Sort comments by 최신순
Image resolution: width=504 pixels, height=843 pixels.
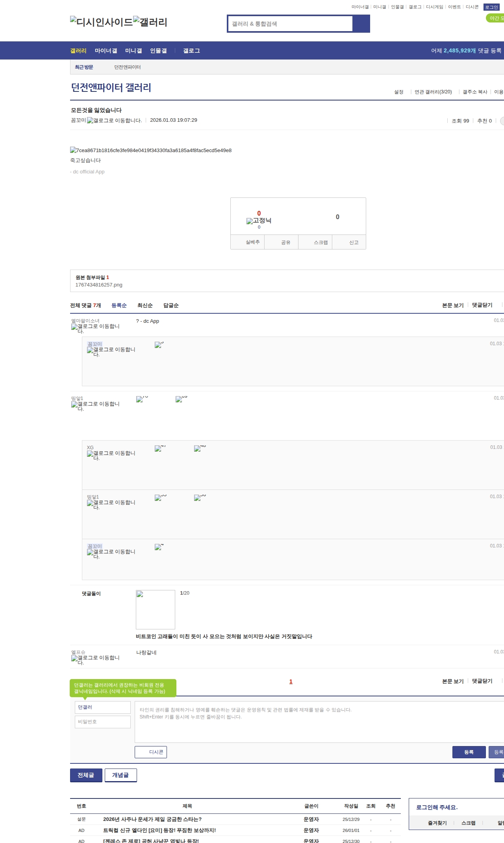click(145, 305)
